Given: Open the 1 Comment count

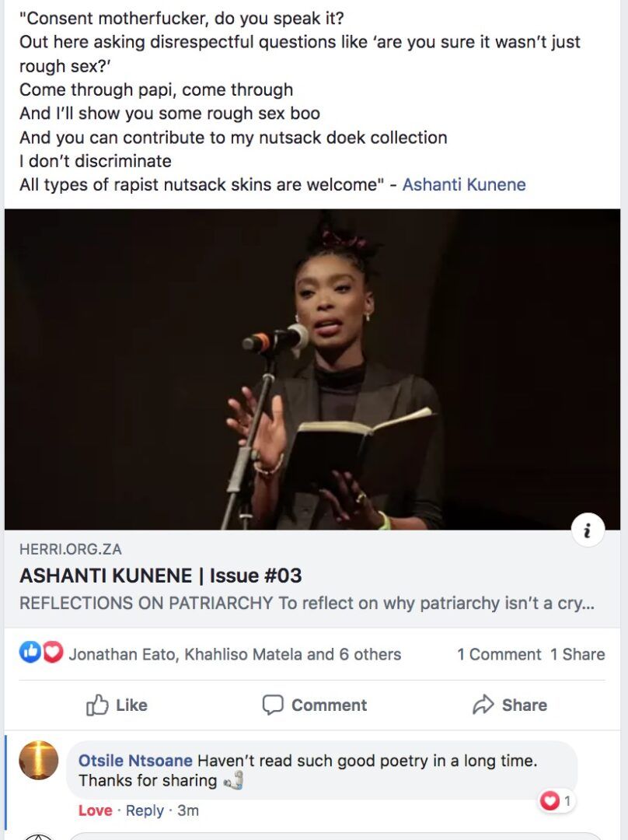Looking at the screenshot, I should (498, 654).
